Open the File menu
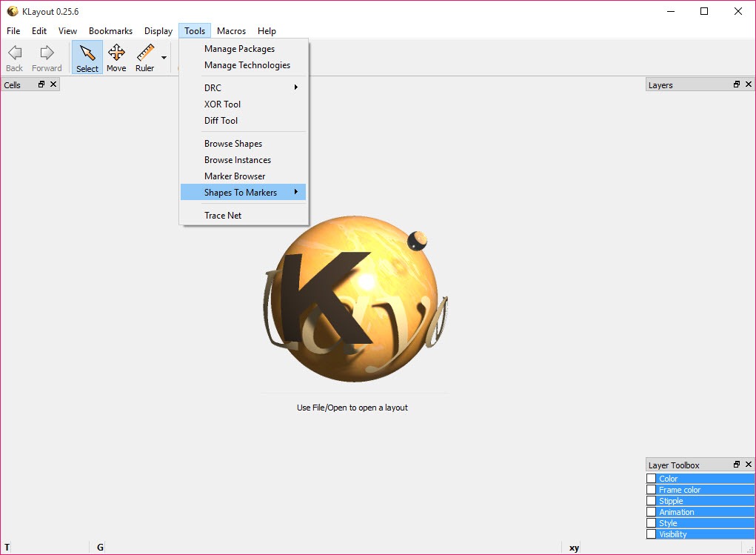The image size is (756, 555). point(13,31)
